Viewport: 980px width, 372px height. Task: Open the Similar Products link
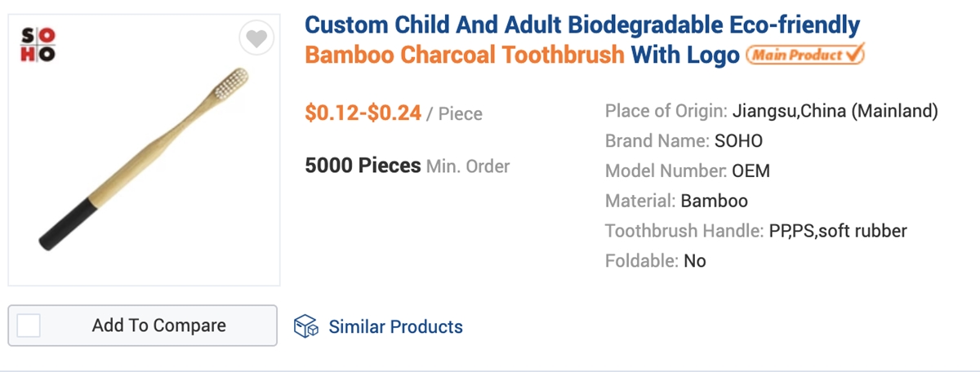(395, 327)
